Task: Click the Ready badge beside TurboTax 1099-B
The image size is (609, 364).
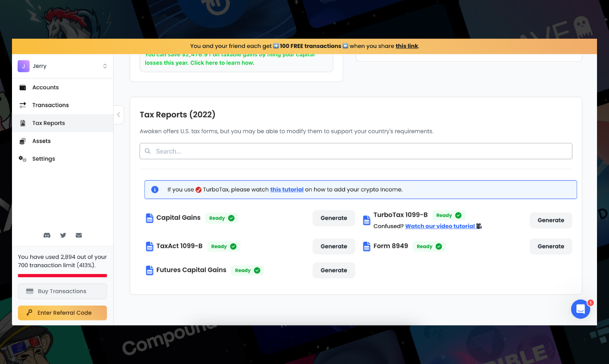Action: point(449,215)
